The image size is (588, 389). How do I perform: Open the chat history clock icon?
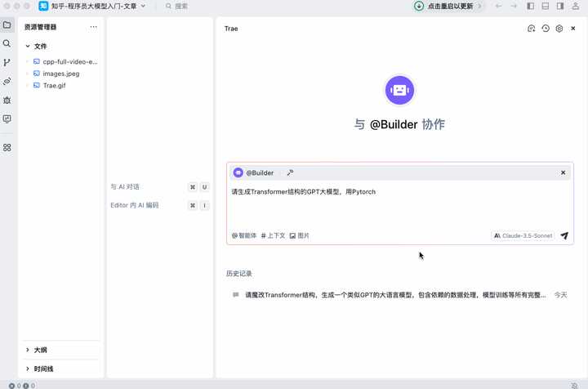click(546, 29)
